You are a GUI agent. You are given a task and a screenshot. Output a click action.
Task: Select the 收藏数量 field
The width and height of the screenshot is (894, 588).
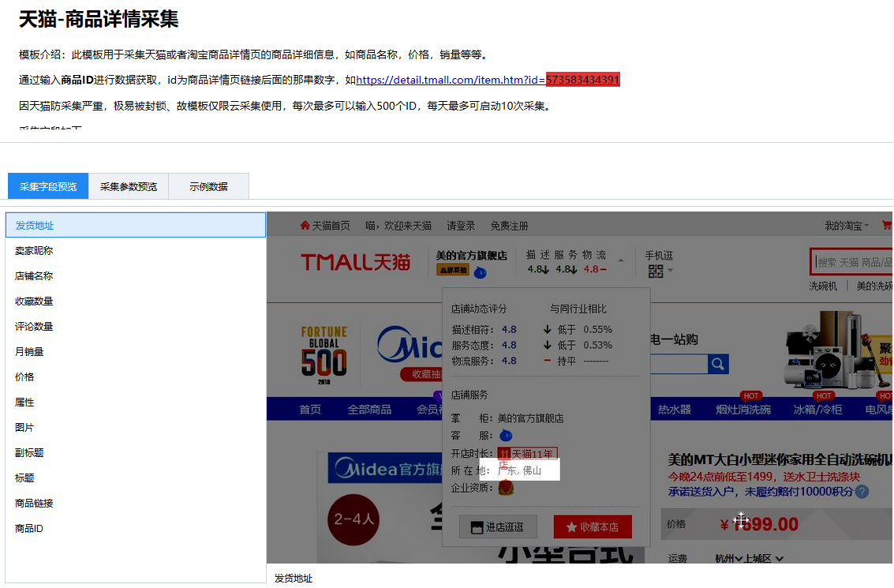click(136, 301)
